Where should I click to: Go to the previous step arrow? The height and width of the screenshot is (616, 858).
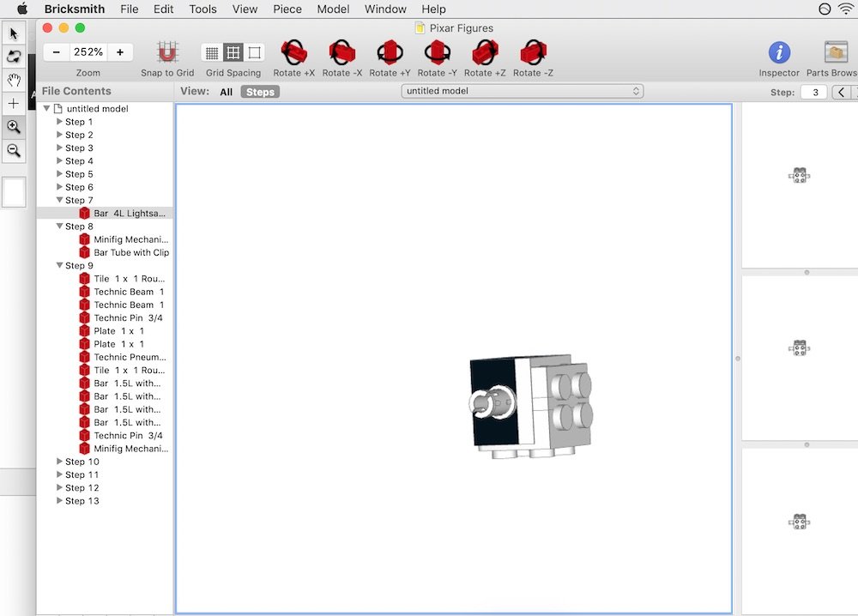[841, 92]
